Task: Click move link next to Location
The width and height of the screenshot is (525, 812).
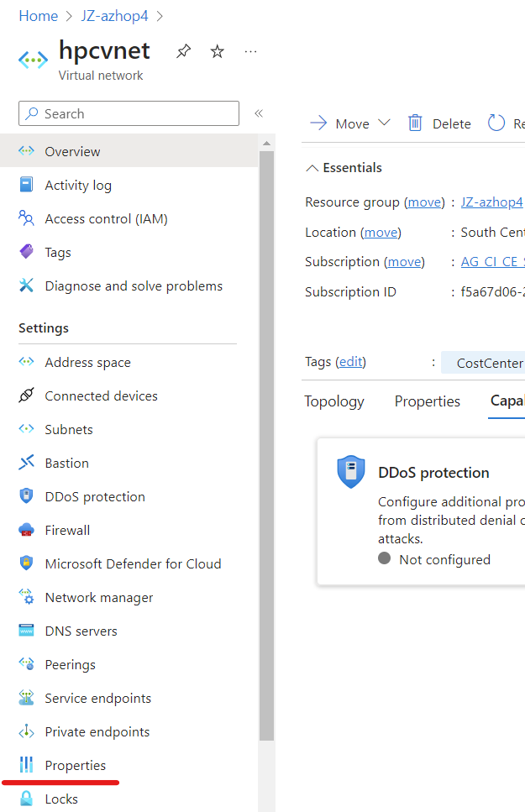Action: point(381,232)
